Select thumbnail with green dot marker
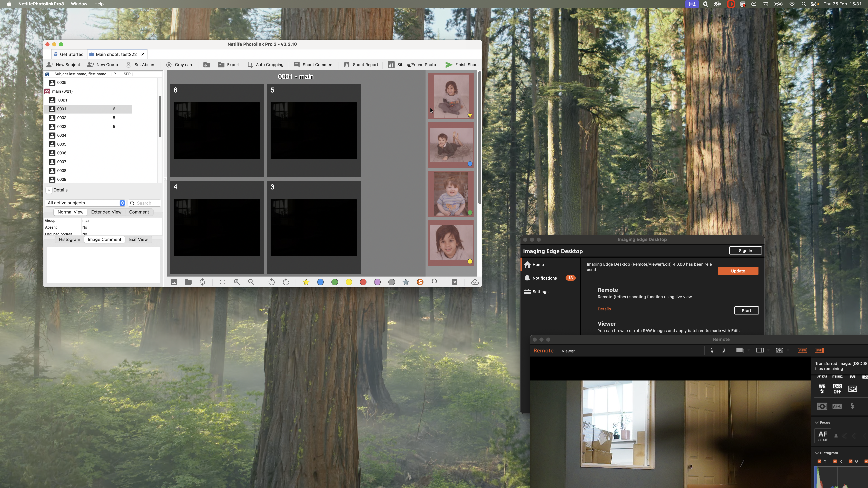 point(451,194)
